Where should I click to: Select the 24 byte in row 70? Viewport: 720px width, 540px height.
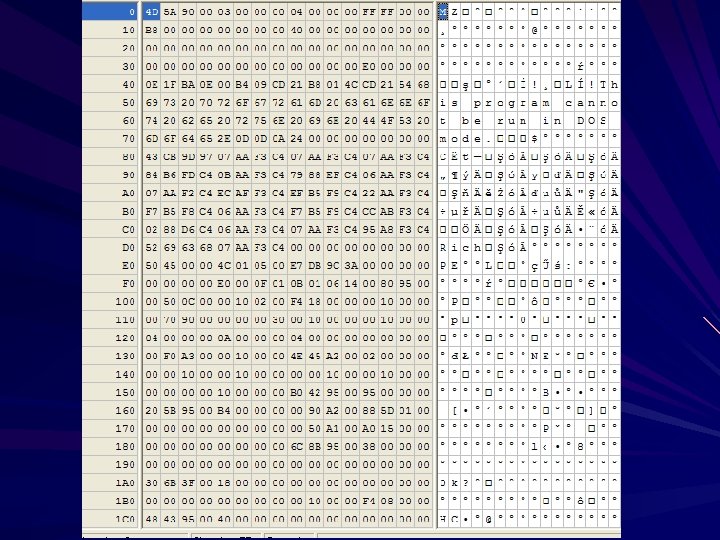(x=297, y=139)
